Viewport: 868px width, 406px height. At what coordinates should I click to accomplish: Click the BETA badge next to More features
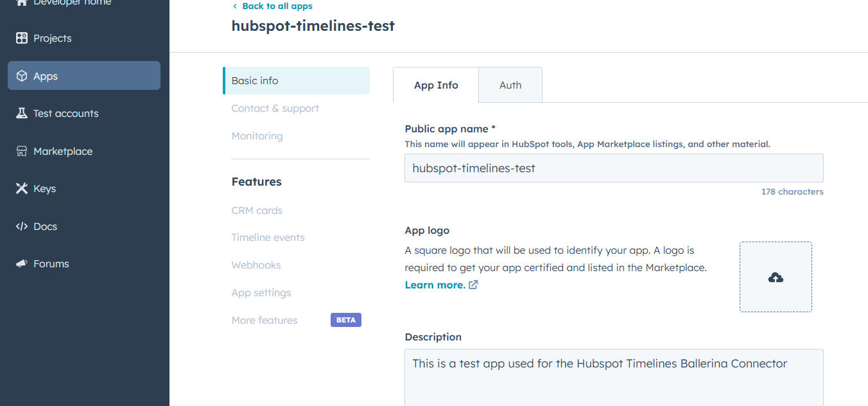click(346, 320)
